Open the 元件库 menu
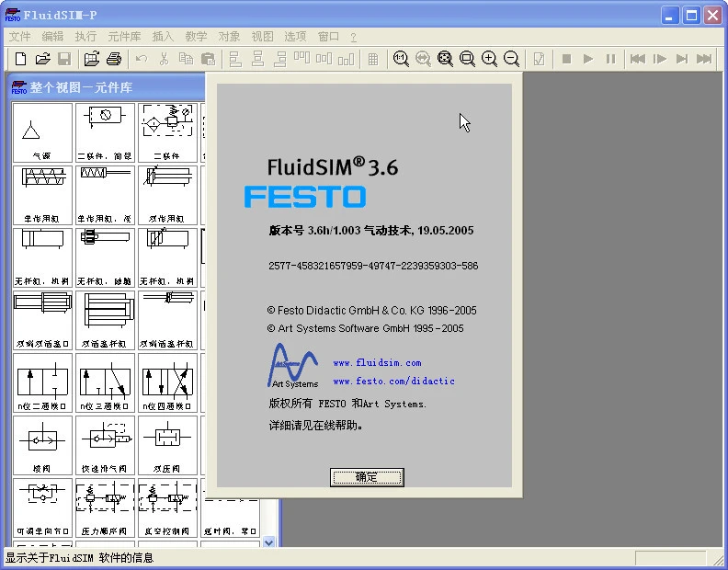Image resolution: width=728 pixels, height=570 pixels. [124, 36]
